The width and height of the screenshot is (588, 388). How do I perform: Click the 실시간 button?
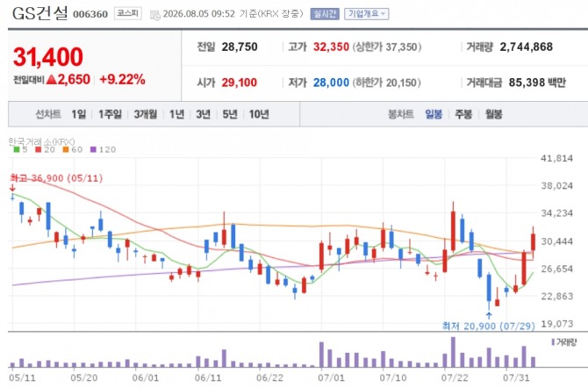325,14
